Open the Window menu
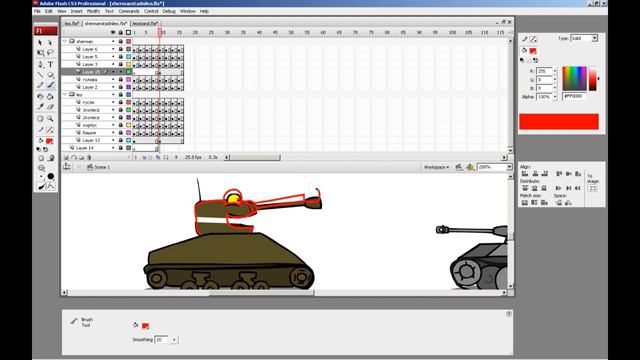The width and height of the screenshot is (640, 360). [x=188, y=11]
